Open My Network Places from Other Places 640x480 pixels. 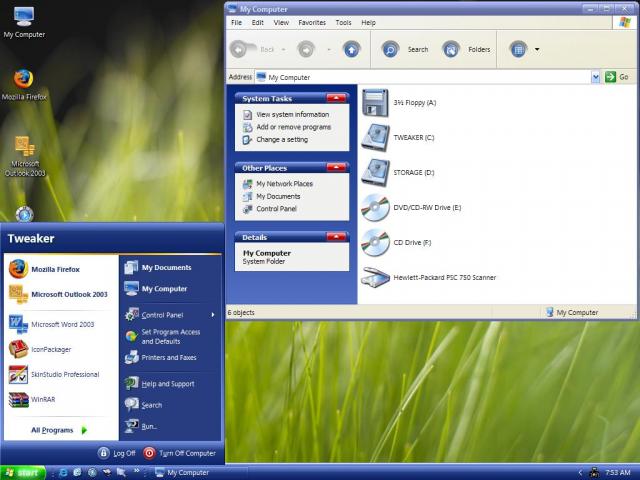pyautogui.click(x=284, y=184)
